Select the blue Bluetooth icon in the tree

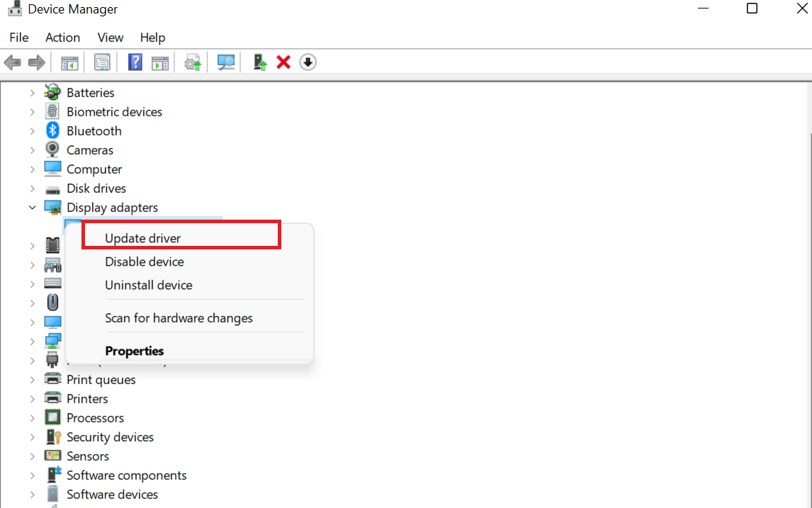pyautogui.click(x=52, y=131)
